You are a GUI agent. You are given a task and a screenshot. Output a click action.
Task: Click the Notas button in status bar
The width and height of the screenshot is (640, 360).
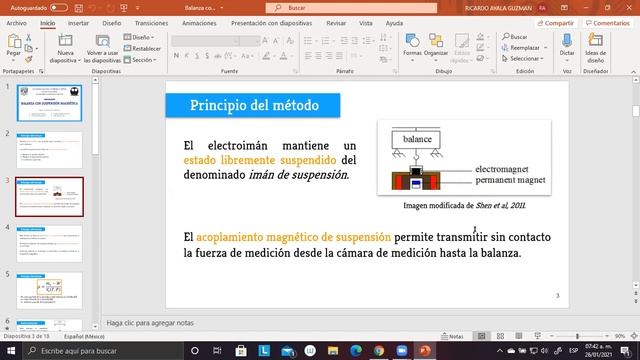click(452, 336)
